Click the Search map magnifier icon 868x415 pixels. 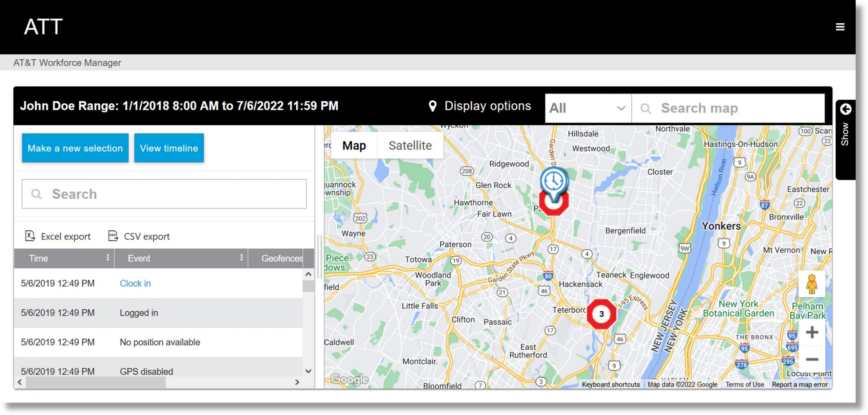(645, 108)
